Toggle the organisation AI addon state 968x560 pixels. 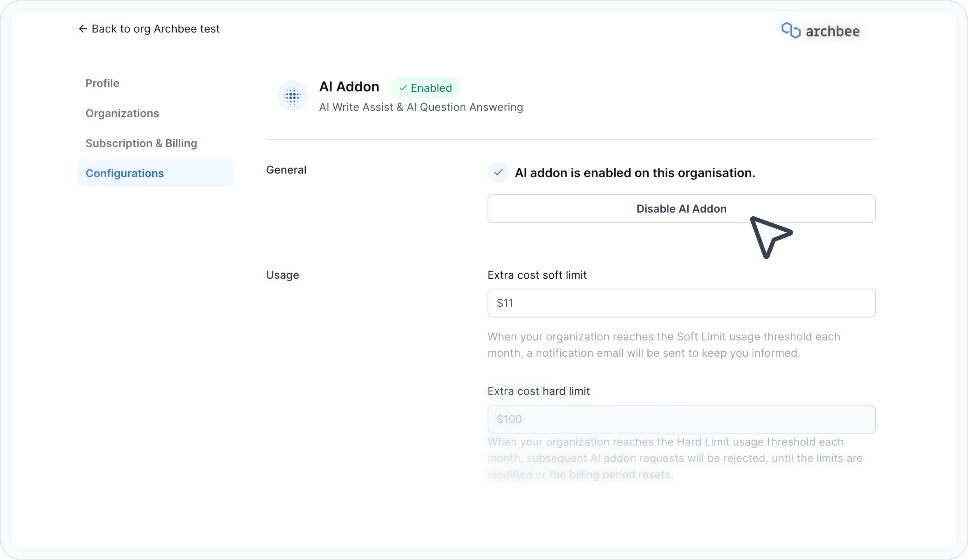(x=681, y=209)
